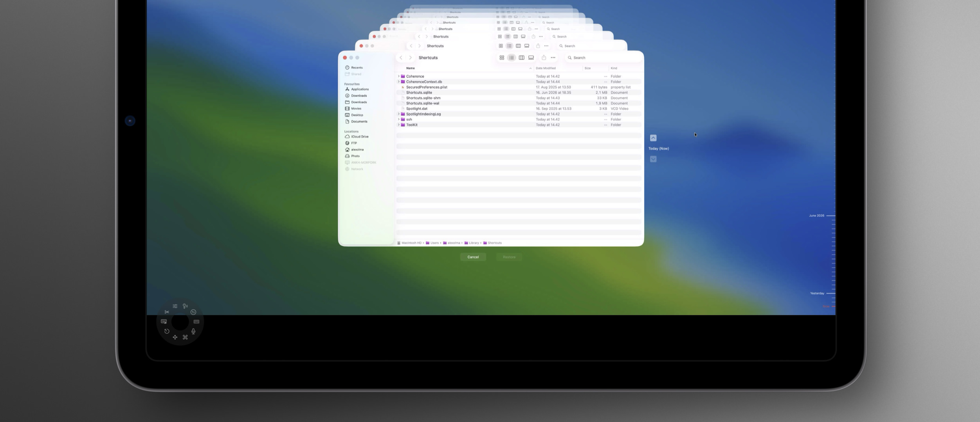Sort by the Size column header
The height and width of the screenshot is (422, 980).
click(587, 68)
